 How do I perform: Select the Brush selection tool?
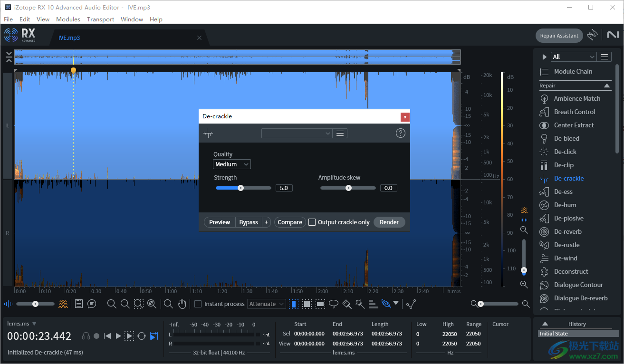tap(346, 304)
